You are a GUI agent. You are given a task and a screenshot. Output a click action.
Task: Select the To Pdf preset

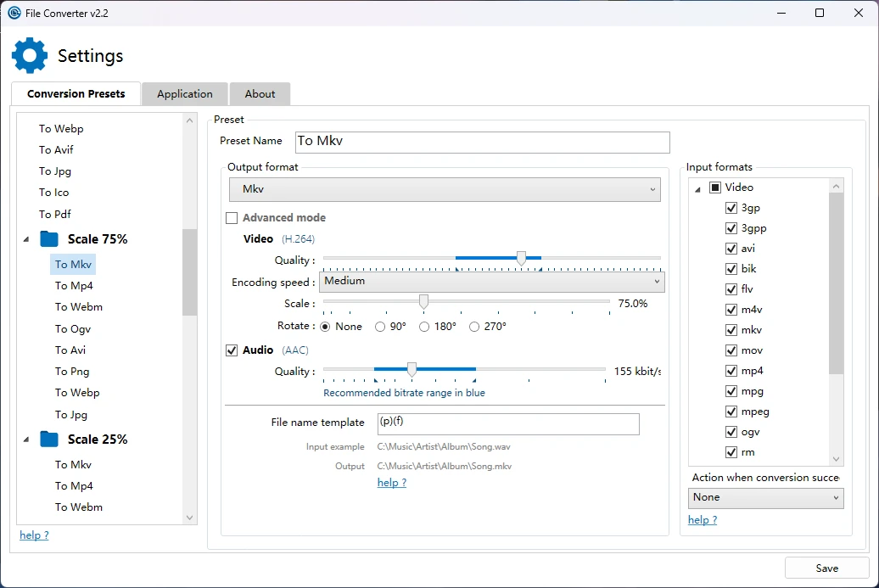tap(55, 215)
